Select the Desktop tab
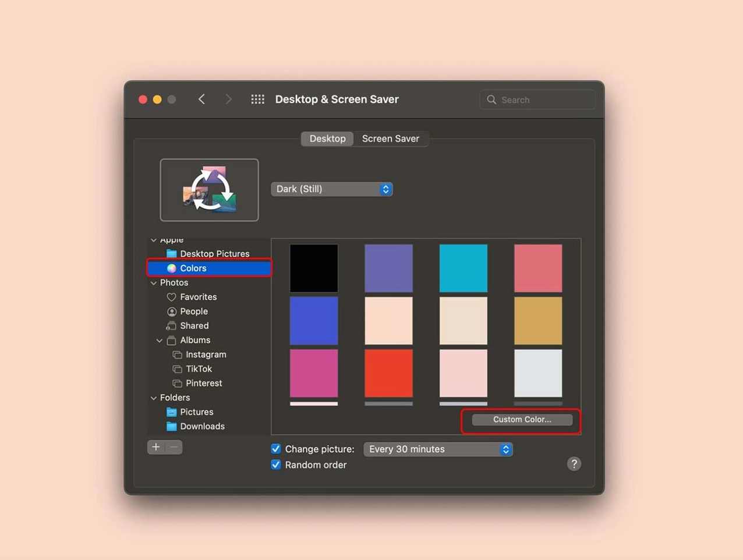Viewport: 743px width, 560px height. (x=327, y=139)
